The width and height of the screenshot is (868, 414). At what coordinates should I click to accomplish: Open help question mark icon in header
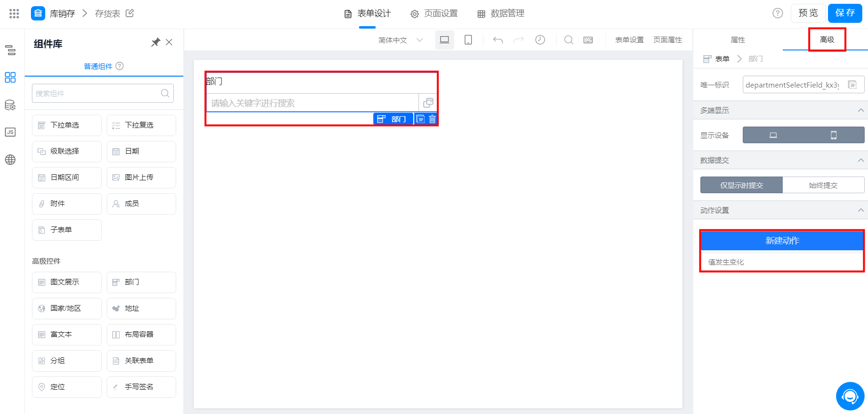778,13
